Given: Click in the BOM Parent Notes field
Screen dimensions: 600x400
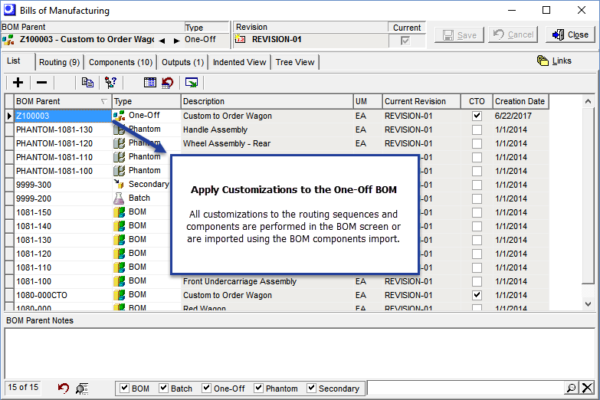Looking at the screenshot, I should pos(300,353).
